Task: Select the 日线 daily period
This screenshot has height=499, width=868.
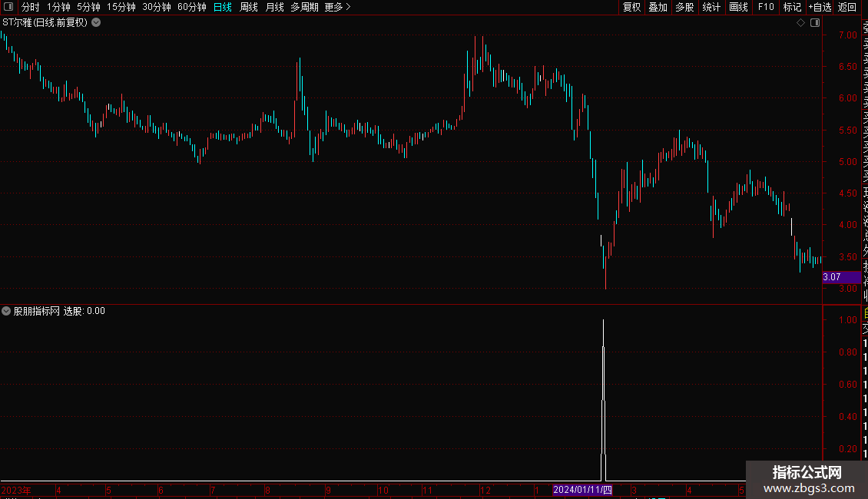Action: pyautogui.click(x=223, y=7)
